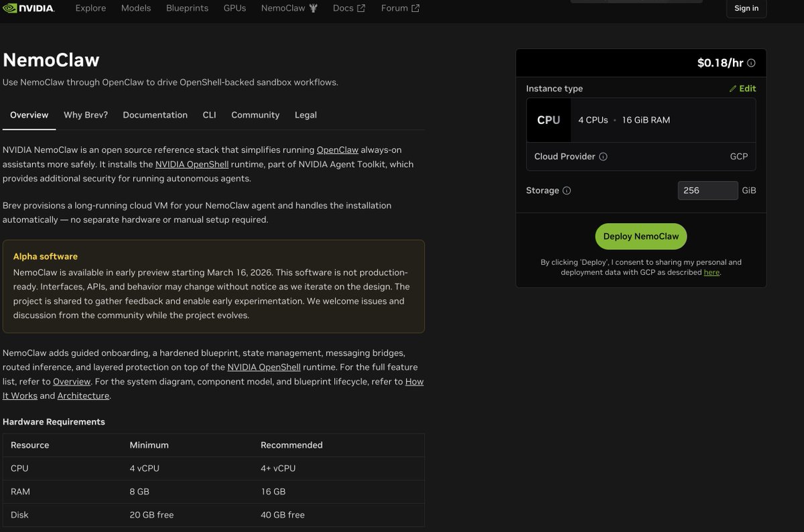
Task: Click the '4 CPUs' instance spec text
Action: coord(593,120)
